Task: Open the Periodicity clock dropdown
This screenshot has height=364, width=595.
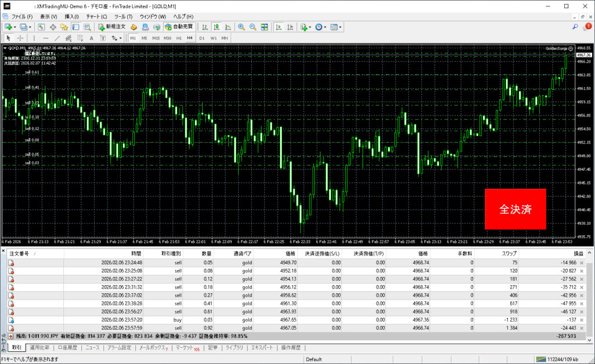Action: (320, 27)
